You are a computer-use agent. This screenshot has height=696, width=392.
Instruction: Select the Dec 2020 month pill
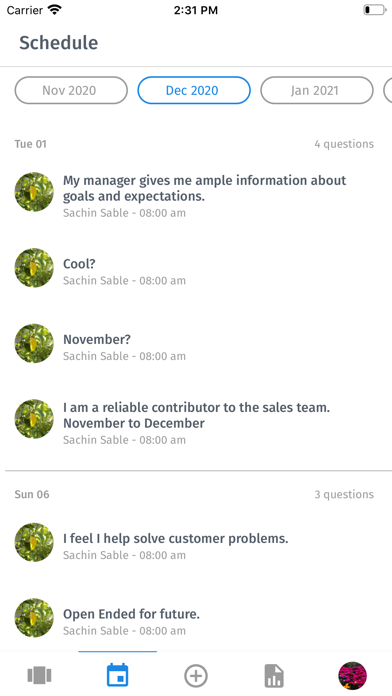pos(194,91)
